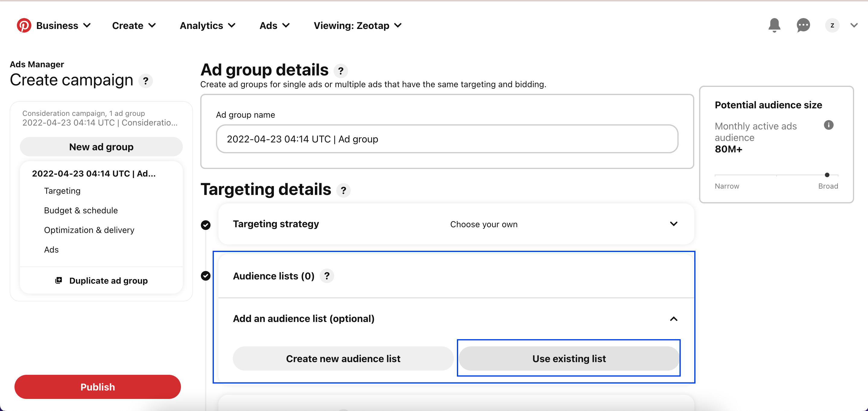Select the Consideration campaign entry
The width and height of the screenshot is (868, 411).
100,118
